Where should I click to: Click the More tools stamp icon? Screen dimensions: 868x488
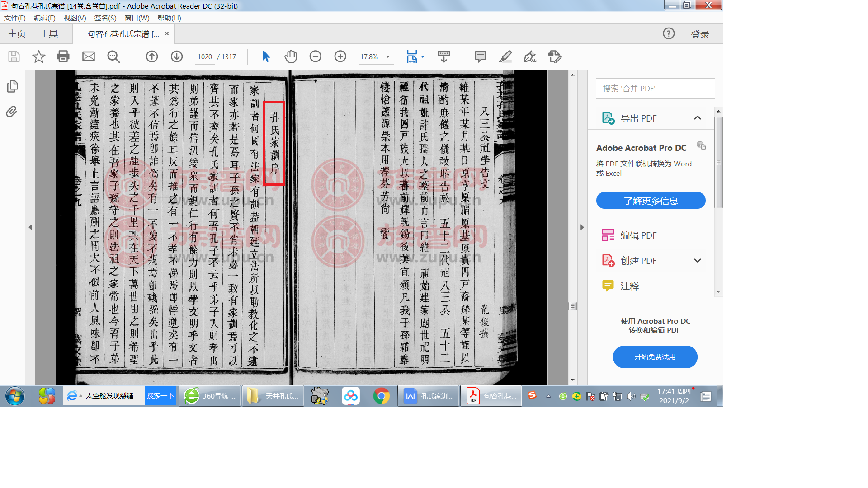[555, 56]
